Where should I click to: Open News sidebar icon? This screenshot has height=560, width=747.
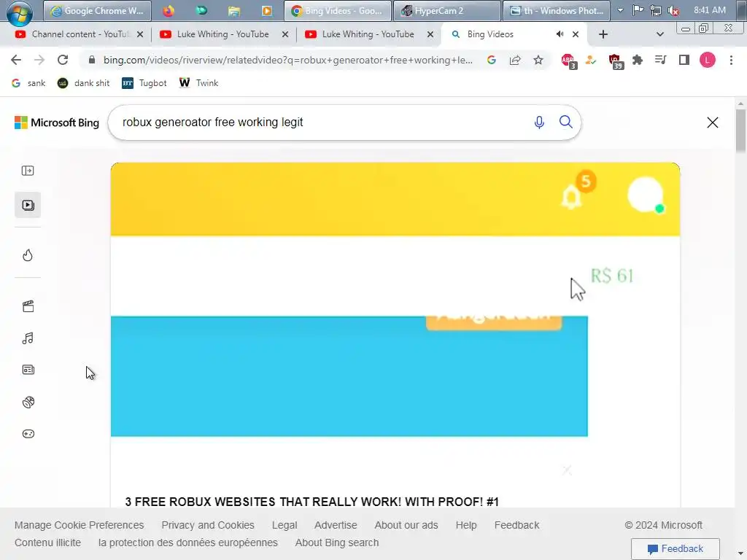coord(28,370)
